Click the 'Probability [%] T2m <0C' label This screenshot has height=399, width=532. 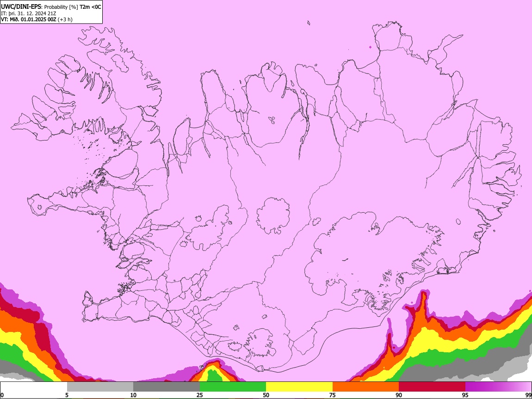click(73, 7)
